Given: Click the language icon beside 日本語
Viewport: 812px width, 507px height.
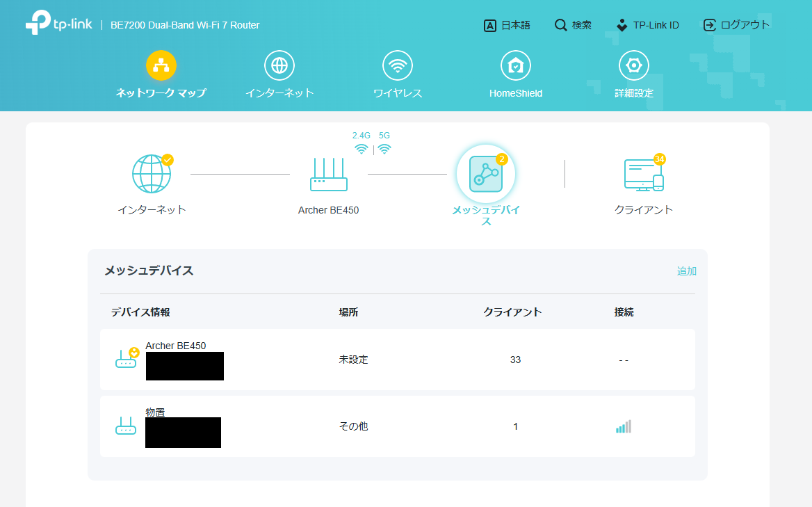Looking at the screenshot, I should tap(490, 25).
